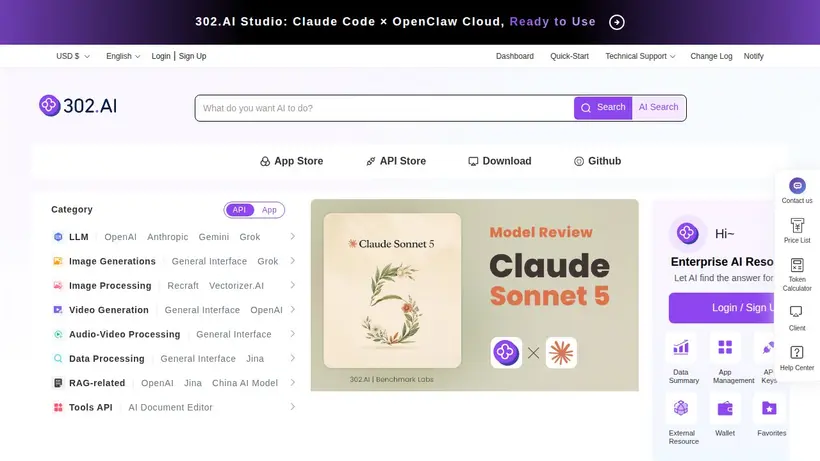
Task: Open the Claude Sonnet 5 review banner
Action: pyautogui.click(x=474, y=295)
